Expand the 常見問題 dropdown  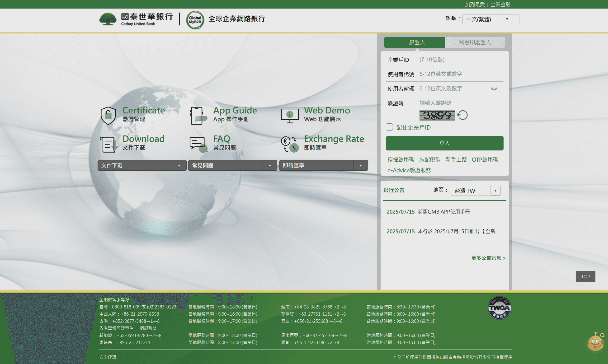point(232,165)
